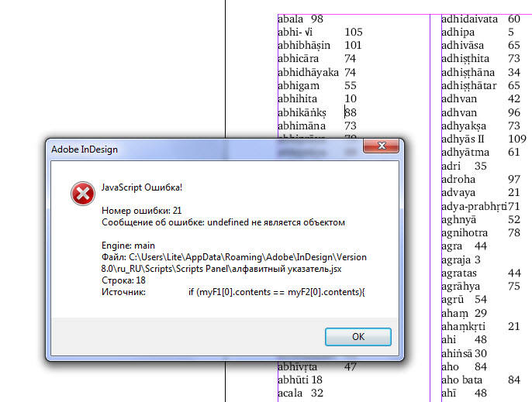Image resolution: width=532 pixels, height=402 pixels.
Task: Click the 'agnihotra' index entry
Action: (465, 233)
